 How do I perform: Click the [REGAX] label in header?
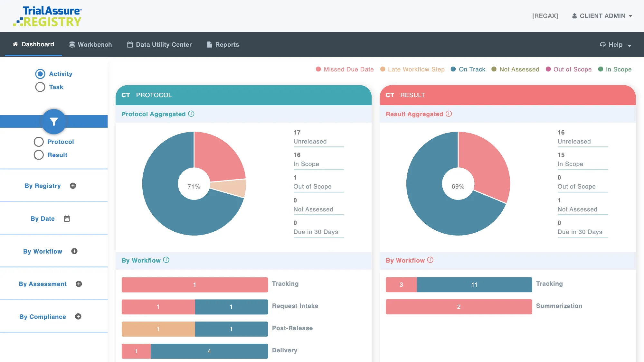545,16
